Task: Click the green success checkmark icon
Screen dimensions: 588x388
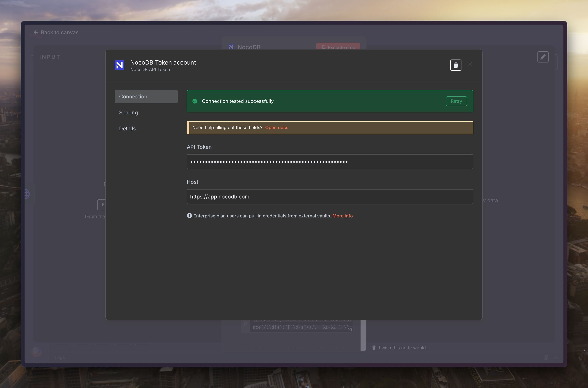Action: pos(195,101)
